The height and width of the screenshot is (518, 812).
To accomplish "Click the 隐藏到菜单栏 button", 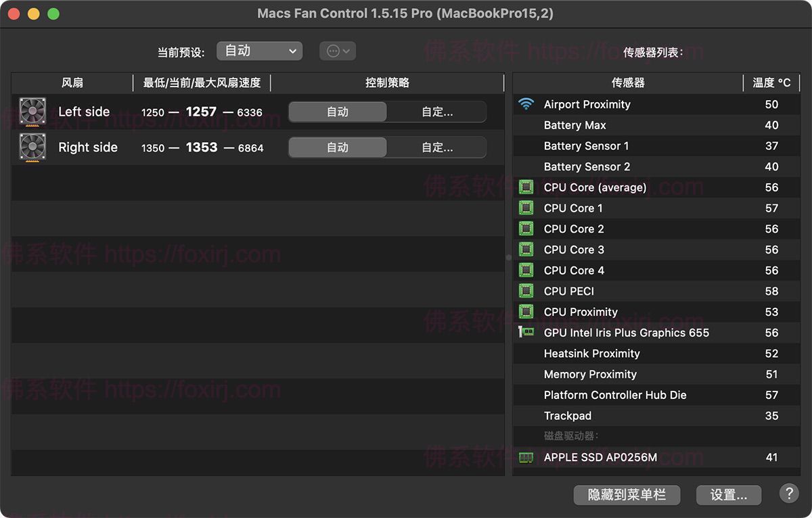I will point(626,494).
